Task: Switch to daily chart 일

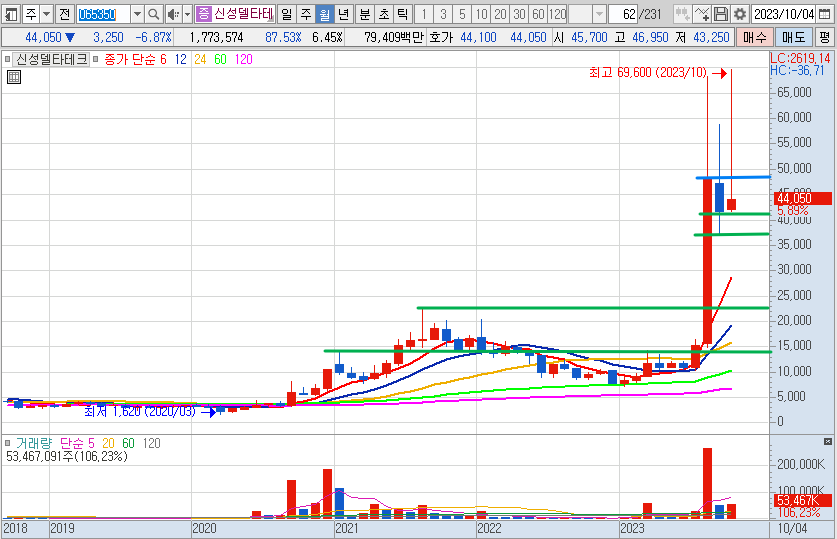Action: pos(287,14)
